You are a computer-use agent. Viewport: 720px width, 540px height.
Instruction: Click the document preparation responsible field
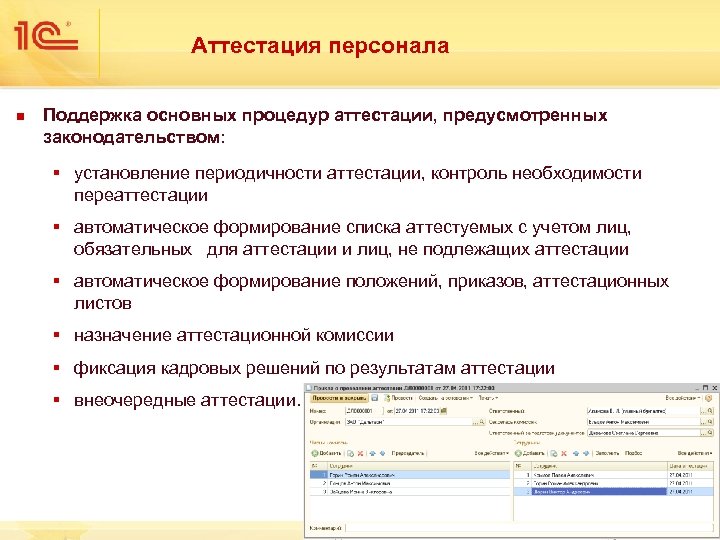point(643,433)
